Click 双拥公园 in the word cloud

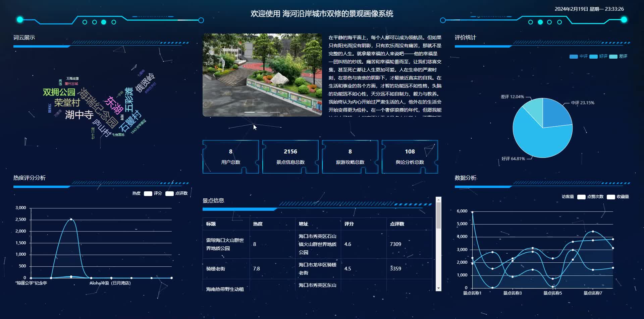pyautogui.click(x=59, y=92)
